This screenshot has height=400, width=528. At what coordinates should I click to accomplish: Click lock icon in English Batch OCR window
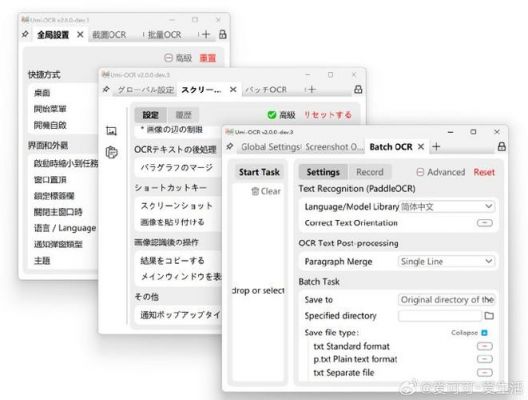[501, 146]
